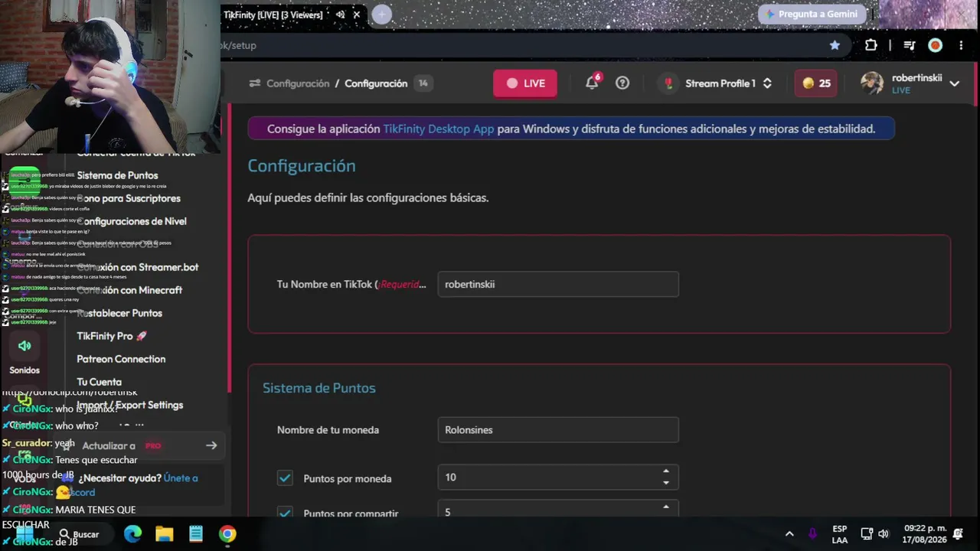
Task: Open the taskbar clock and date
Action: tap(925, 534)
